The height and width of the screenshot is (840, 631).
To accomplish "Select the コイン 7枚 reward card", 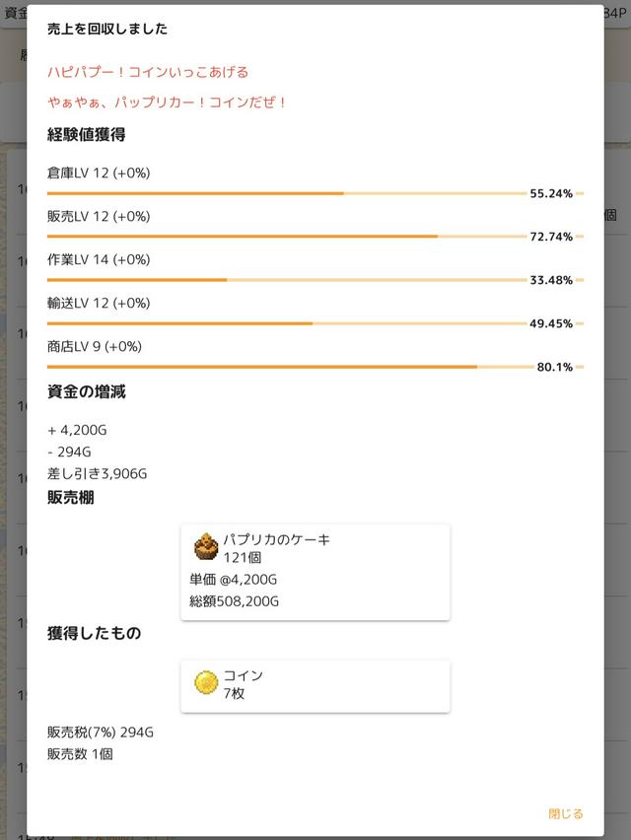I will point(315,686).
